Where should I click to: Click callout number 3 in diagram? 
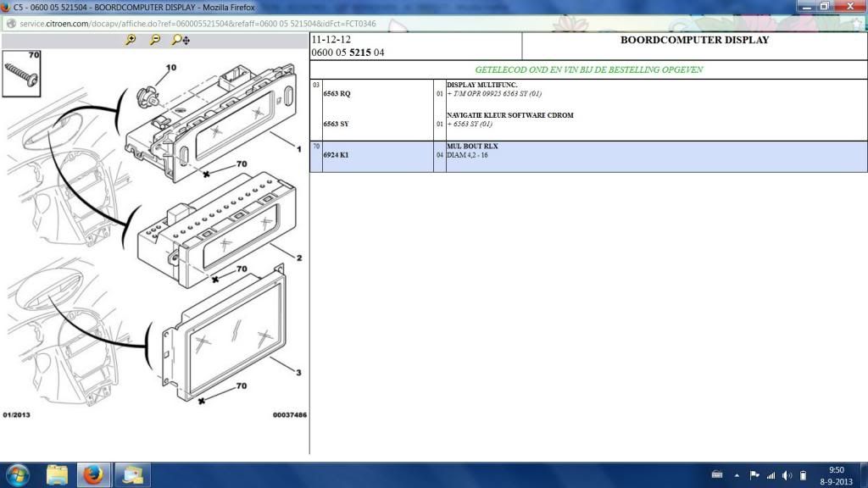(x=298, y=373)
